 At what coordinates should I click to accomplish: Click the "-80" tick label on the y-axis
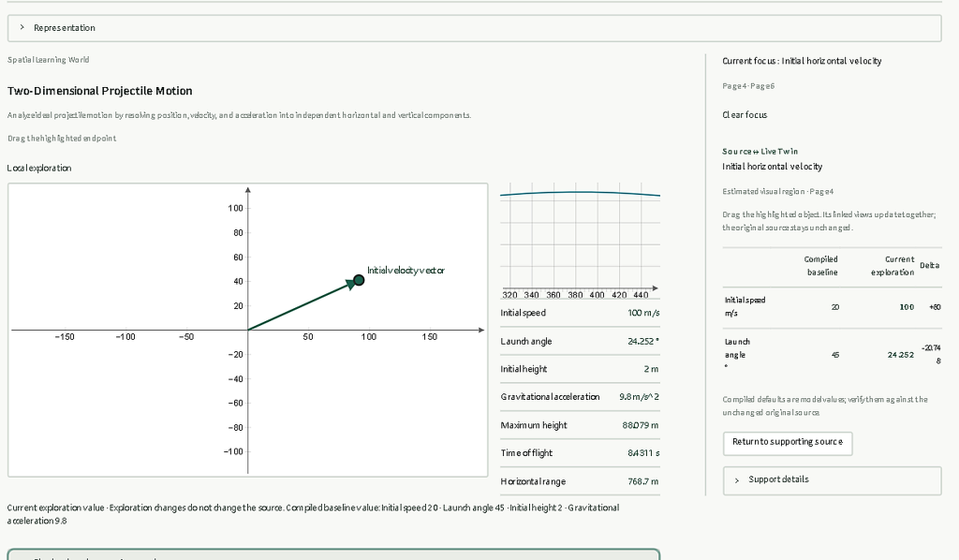(x=235, y=427)
